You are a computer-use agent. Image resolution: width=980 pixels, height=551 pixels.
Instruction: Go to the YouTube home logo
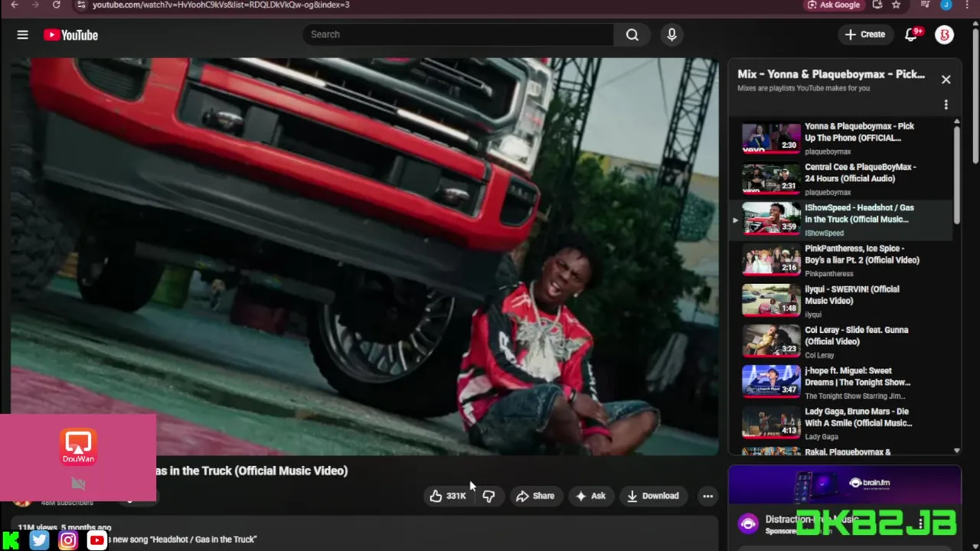click(70, 34)
